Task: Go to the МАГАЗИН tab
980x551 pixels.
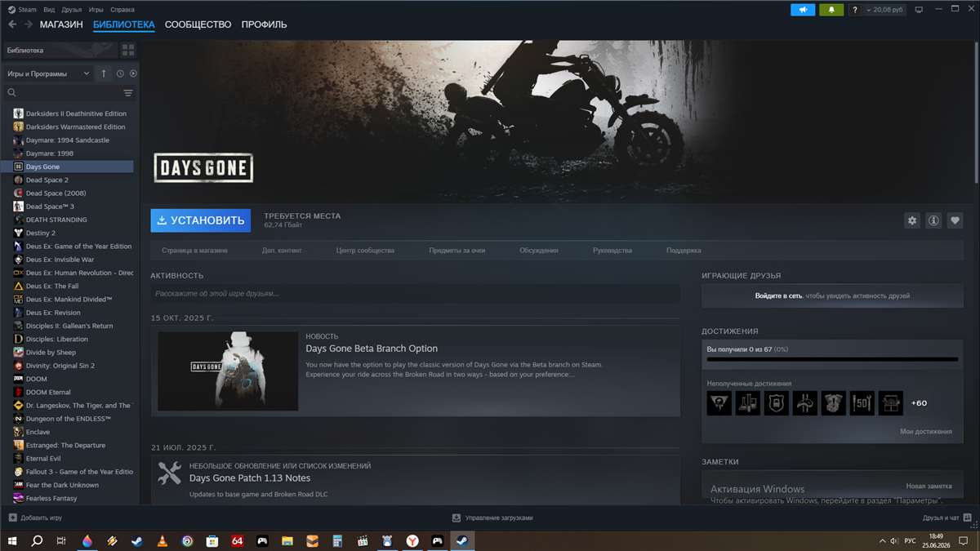Action: point(61,24)
